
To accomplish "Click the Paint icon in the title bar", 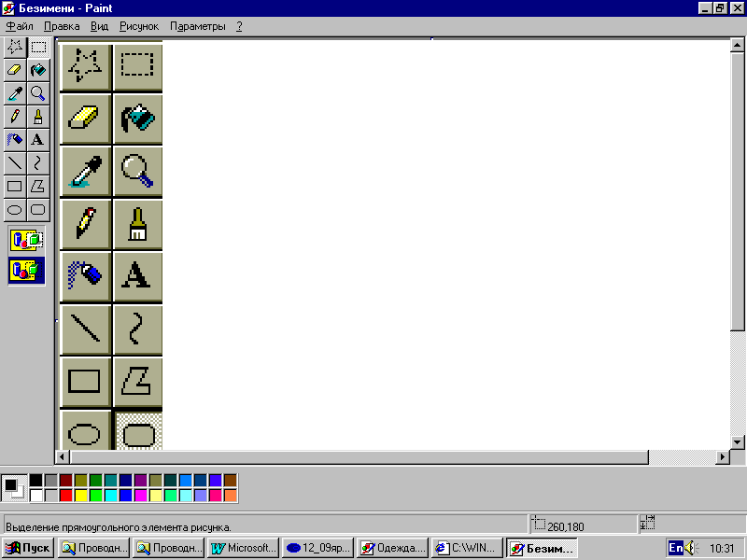I will click(8, 8).
